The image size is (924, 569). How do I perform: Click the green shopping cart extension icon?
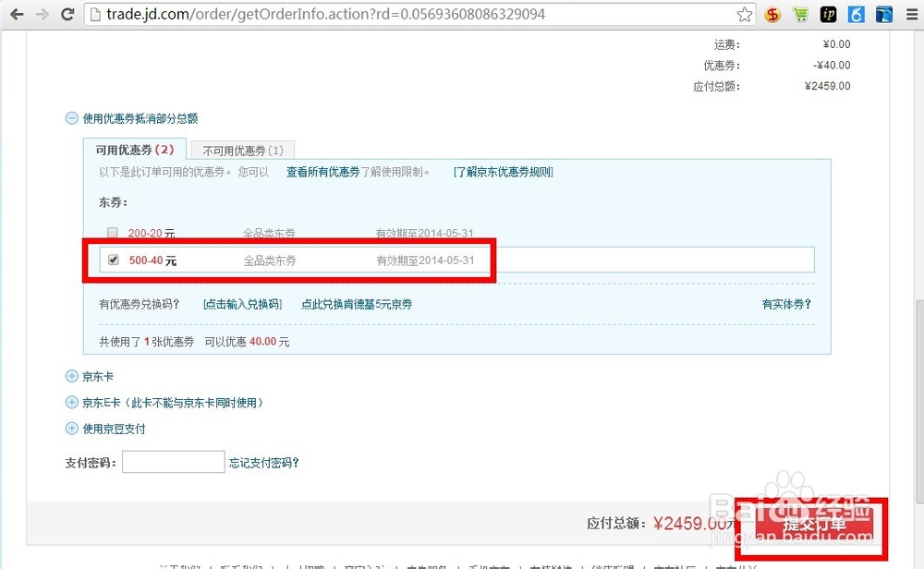click(800, 14)
